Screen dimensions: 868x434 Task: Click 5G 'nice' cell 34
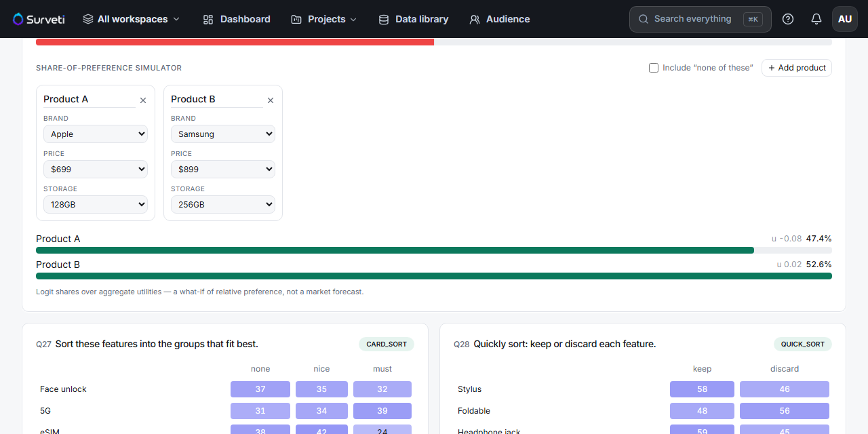[x=321, y=411]
